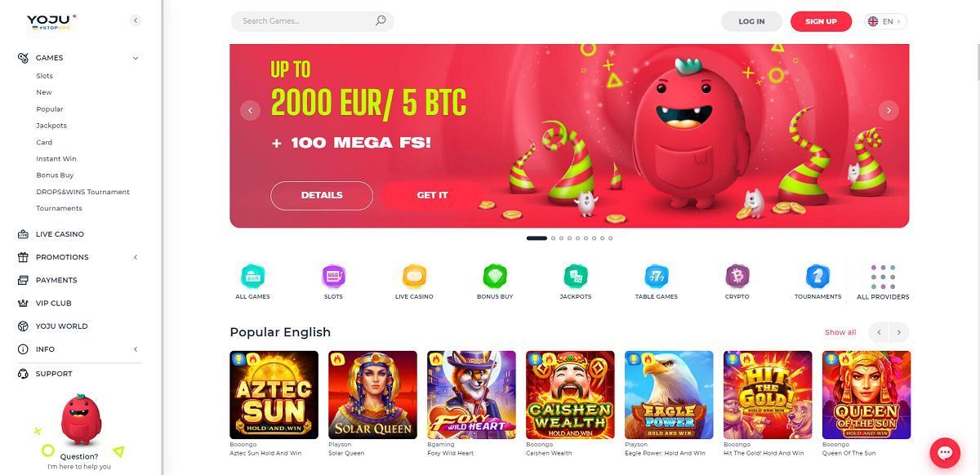Viewport: 980px width, 475px height.
Task: Open All Providers grid icon
Action: coord(883,277)
